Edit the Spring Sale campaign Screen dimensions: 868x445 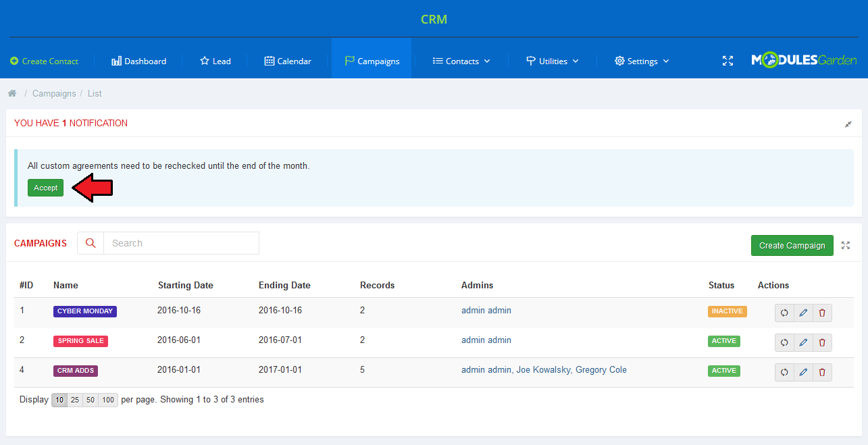803,342
